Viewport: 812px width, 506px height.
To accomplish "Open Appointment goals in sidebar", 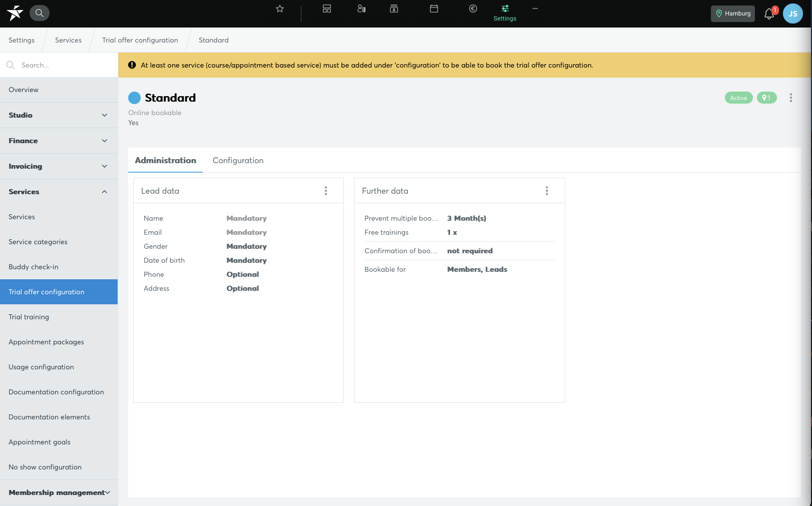I will 59,442.
